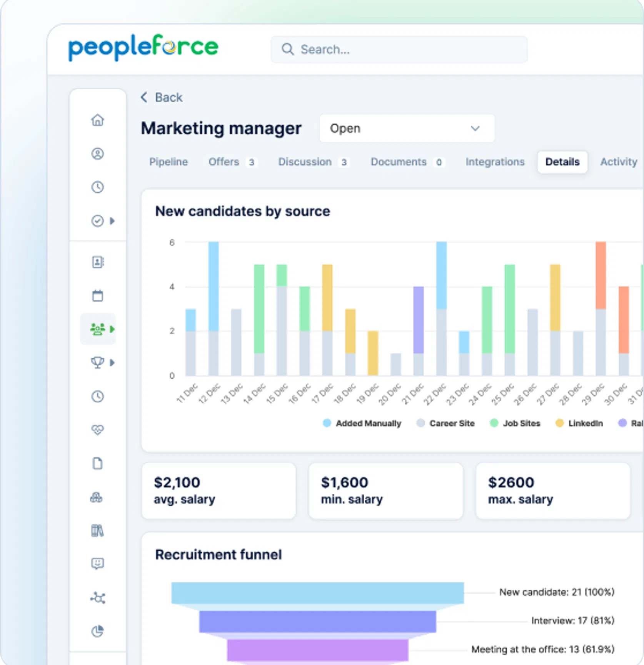Click the 'New candidate: 21 (100%)' label
This screenshot has height=665, width=644.
557,592
